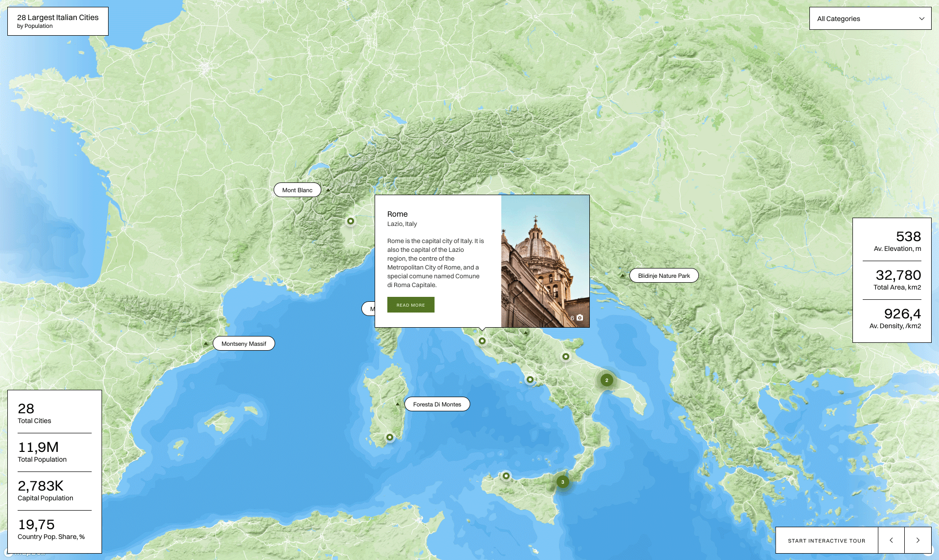This screenshot has height=560, width=939.
Task: Click the city marker near Foggia on the Adriatic
Action: [566, 357]
